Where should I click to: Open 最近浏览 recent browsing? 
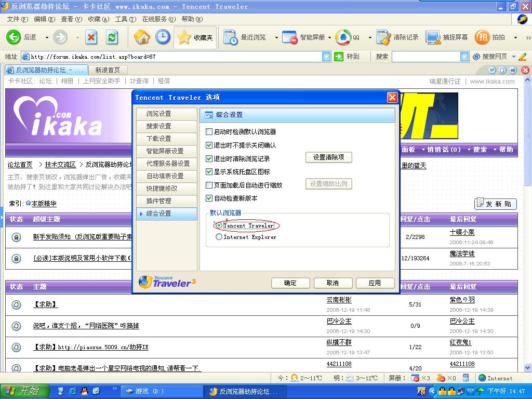tap(244, 37)
